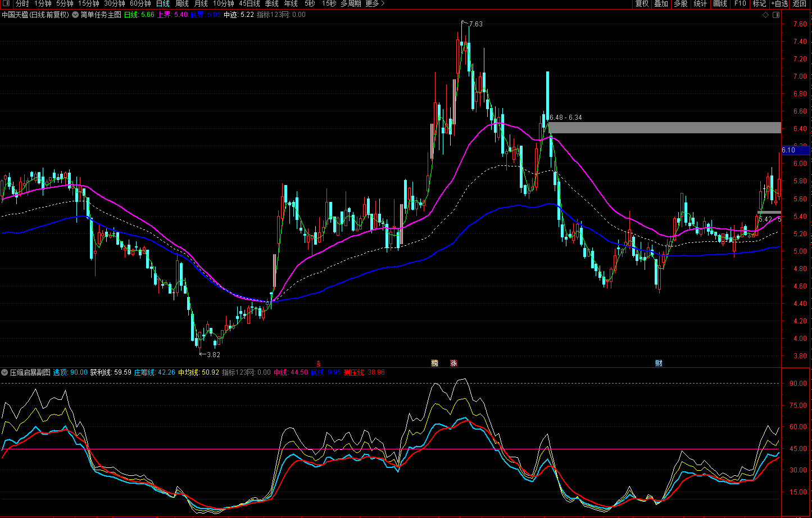Viewport: 812px width, 518px height.
Task: Click the 标记 mark button
Action: (759, 3)
